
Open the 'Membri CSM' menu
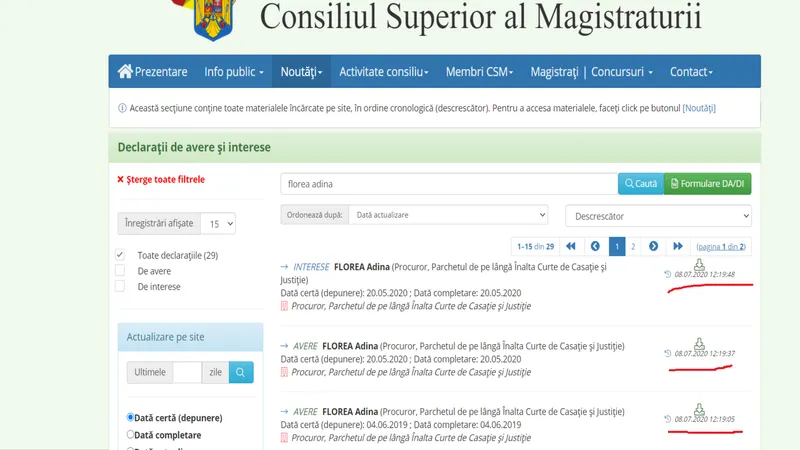tap(479, 72)
